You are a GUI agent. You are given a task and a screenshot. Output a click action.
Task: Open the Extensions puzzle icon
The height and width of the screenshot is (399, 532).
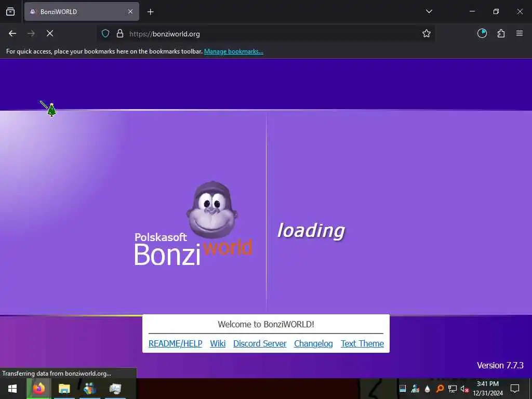click(501, 33)
